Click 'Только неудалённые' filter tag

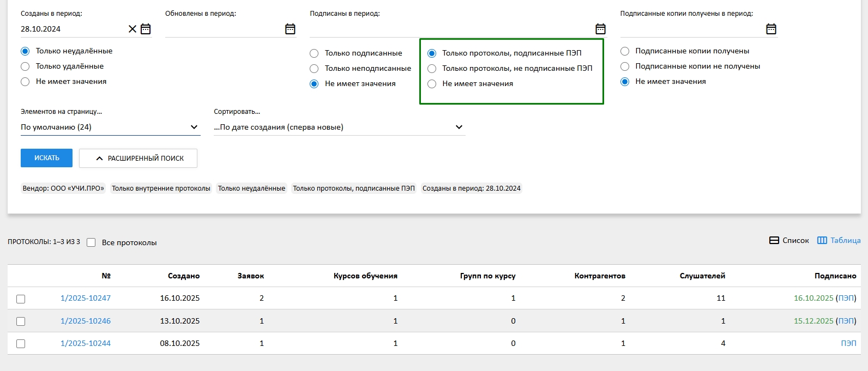(x=251, y=188)
